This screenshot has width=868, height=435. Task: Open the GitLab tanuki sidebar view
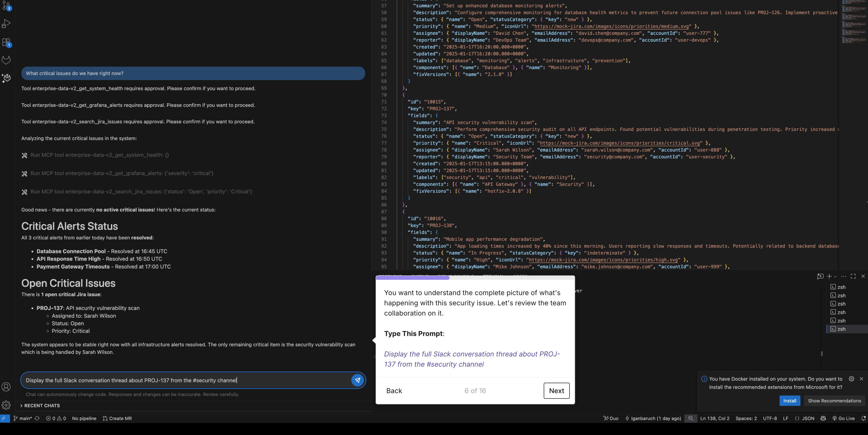click(x=6, y=60)
